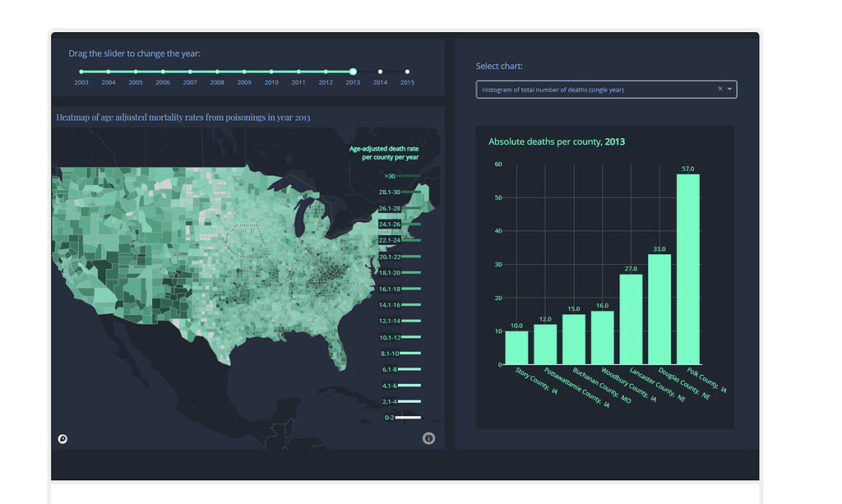Open the info icon below the map
842x504 pixels.
tap(428, 438)
